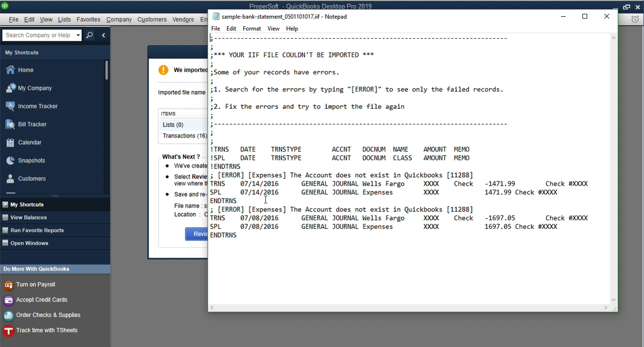Click the Notepad file icon in title bar
Viewport: 644px width, 347px height.
(216, 16)
